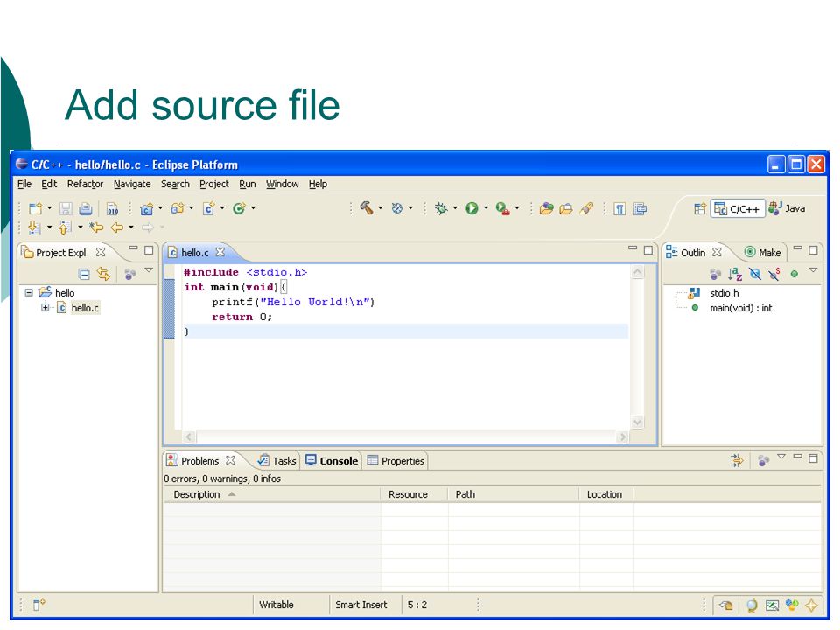This screenshot has height=630, width=840.
Task: Click the flashlight Search icon in the toolbar
Action: click(x=586, y=208)
